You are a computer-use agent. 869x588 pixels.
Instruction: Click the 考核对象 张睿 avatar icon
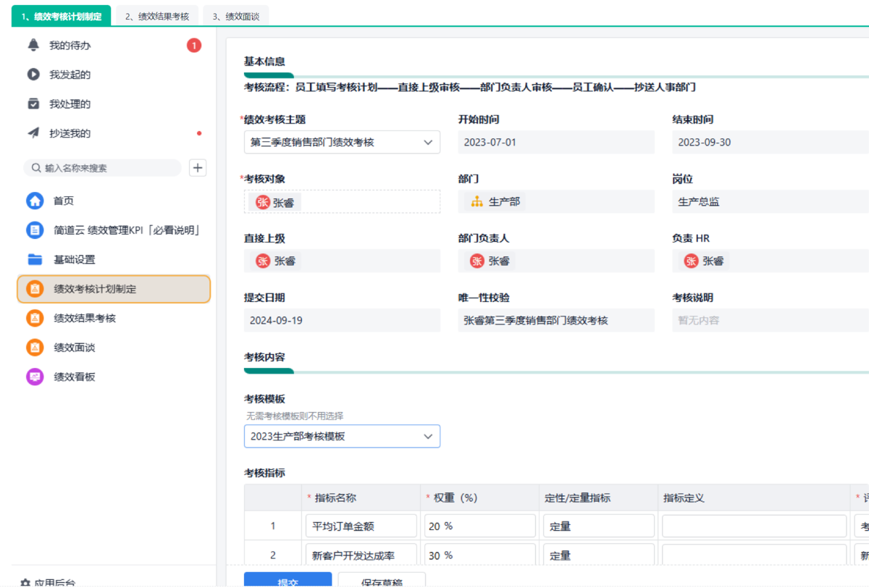coord(262,202)
